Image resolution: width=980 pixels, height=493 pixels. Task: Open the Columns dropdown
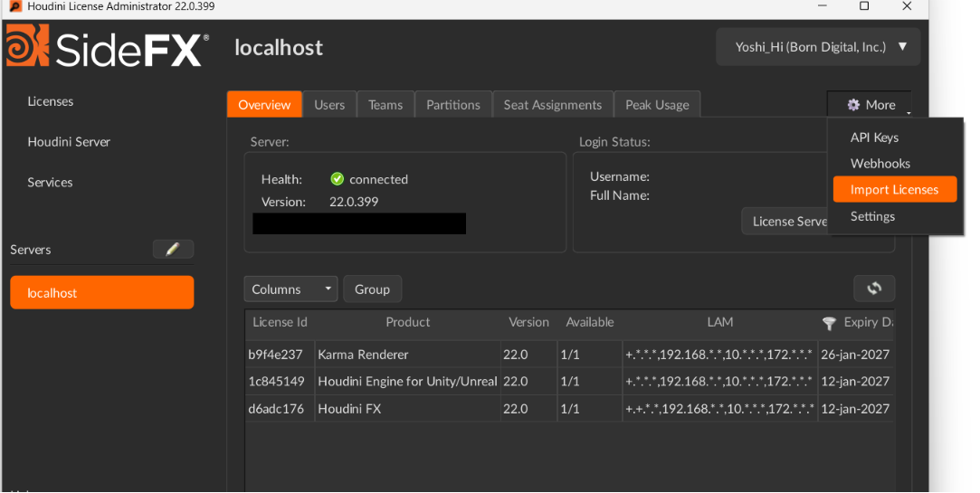click(x=290, y=289)
